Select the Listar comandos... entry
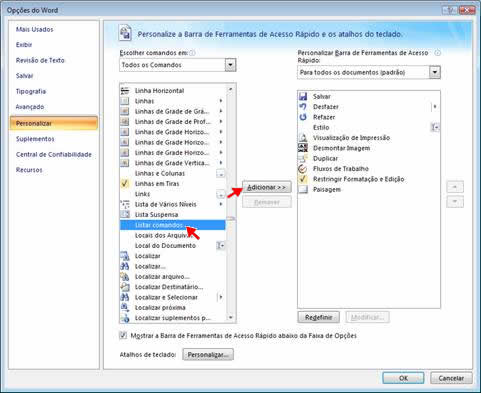Image resolution: width=481 pixels, height=393 pixels. [x=173, y=225]
